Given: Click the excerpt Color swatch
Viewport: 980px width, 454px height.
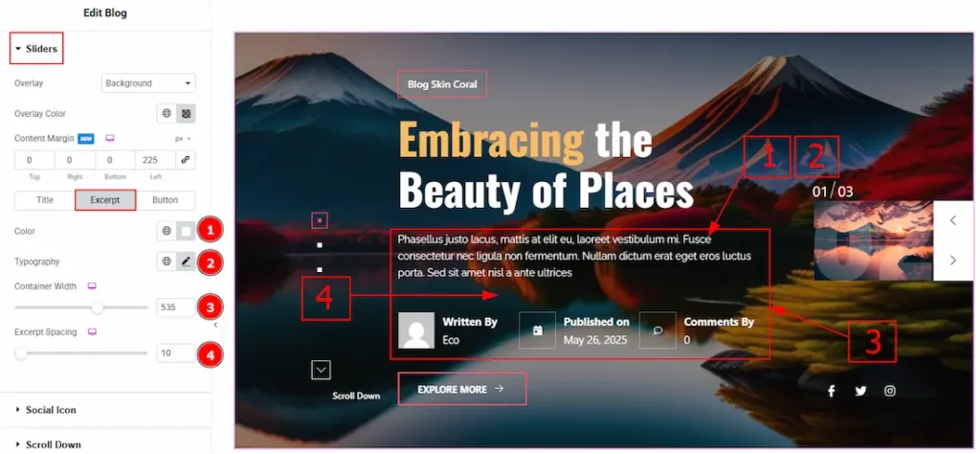Looking at the screenshot, I should tap(186, 231).
